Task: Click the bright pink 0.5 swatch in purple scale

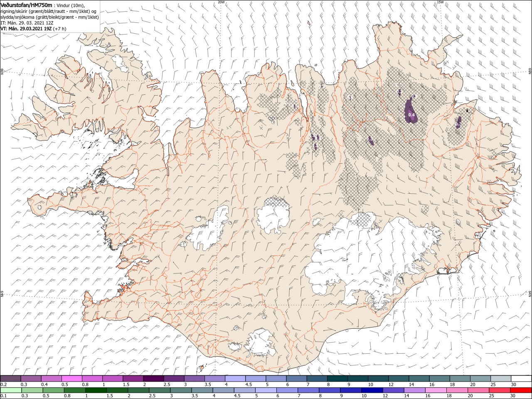Action: [x=72, y=379]
